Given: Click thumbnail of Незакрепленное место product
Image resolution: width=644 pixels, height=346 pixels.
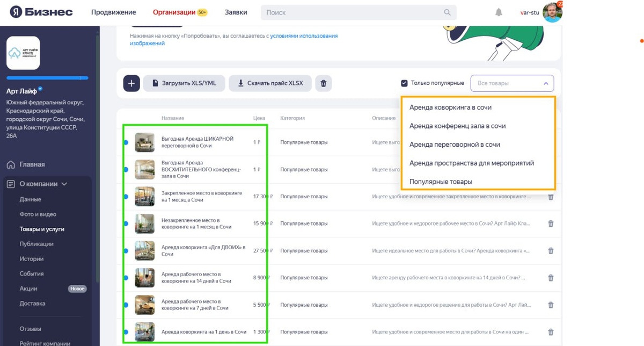Looking at the screenshot, I should pos(144,224).
